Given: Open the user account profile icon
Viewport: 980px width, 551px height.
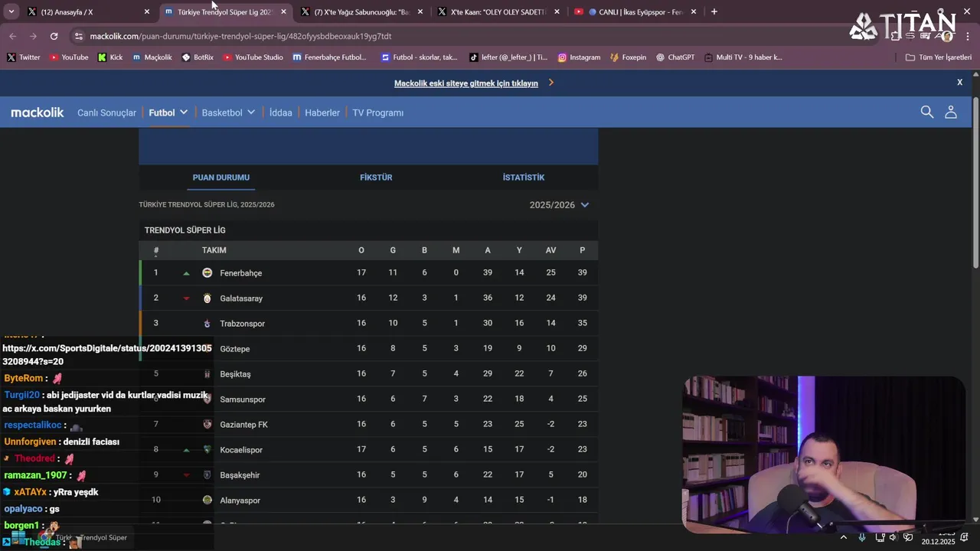Looking at the screenshot, I should coord(951,112).
